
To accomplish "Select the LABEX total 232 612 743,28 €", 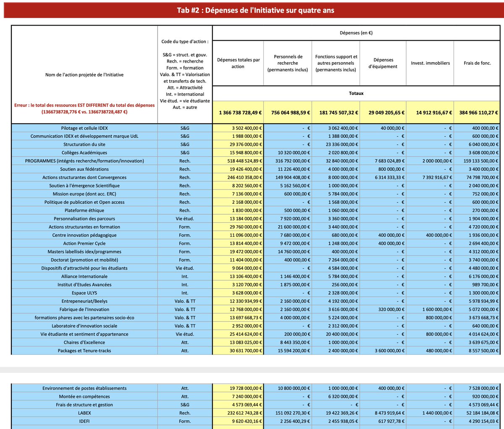I will pos(238,413).
